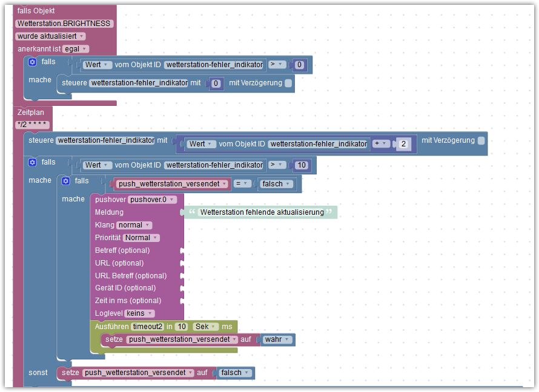This screenshot has width=539, height=392.
Task: Open 'Wert' dropdown in the comparison to 10
Action: (98, 165)
